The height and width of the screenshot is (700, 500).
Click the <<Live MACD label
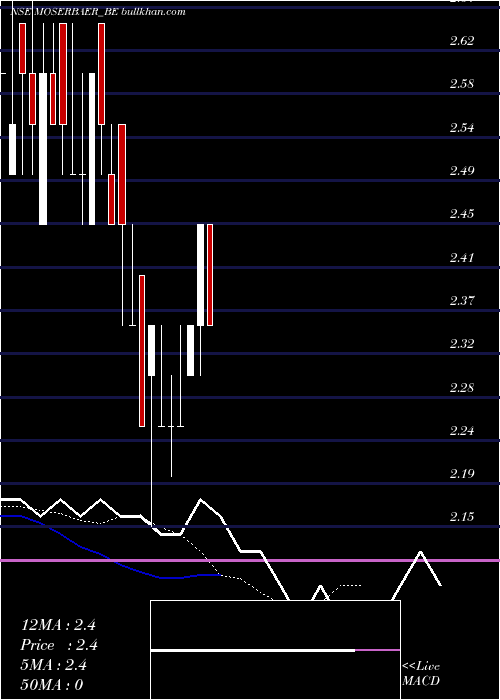[421, 674]
